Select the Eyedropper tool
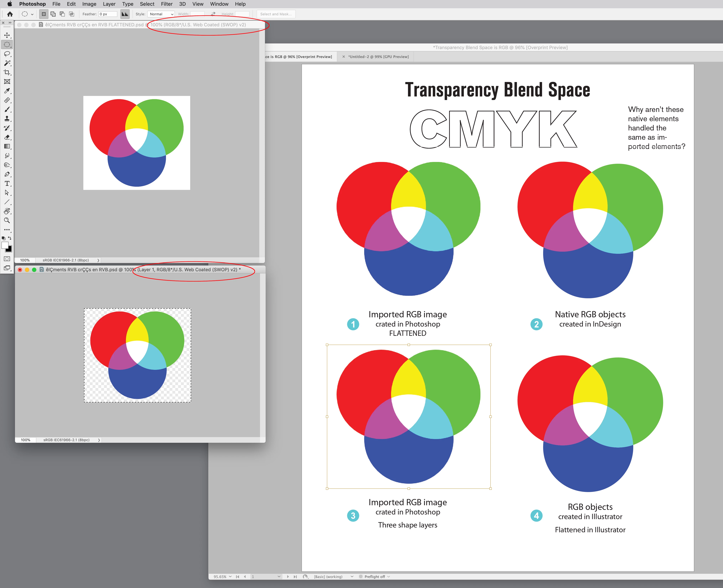723x588 pixels. 7,91
